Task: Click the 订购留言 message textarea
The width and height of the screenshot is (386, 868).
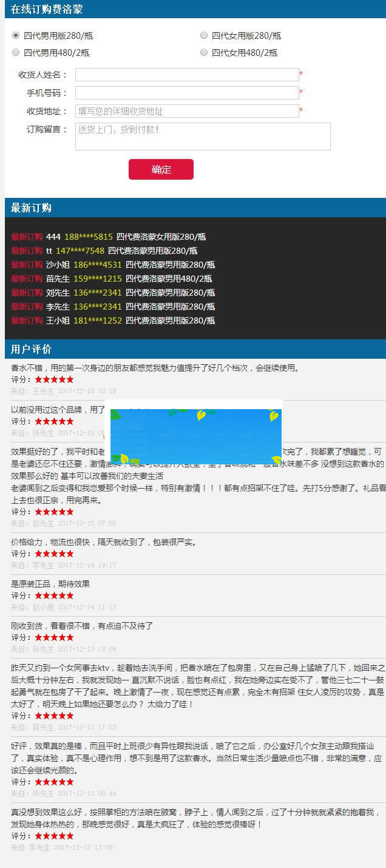Action: coord(203,137)
